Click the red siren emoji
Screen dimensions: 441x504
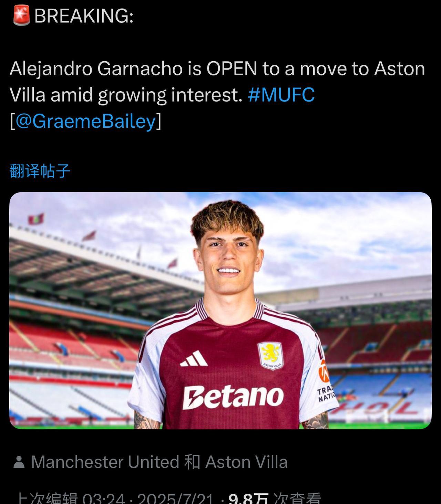click(21, 16)
